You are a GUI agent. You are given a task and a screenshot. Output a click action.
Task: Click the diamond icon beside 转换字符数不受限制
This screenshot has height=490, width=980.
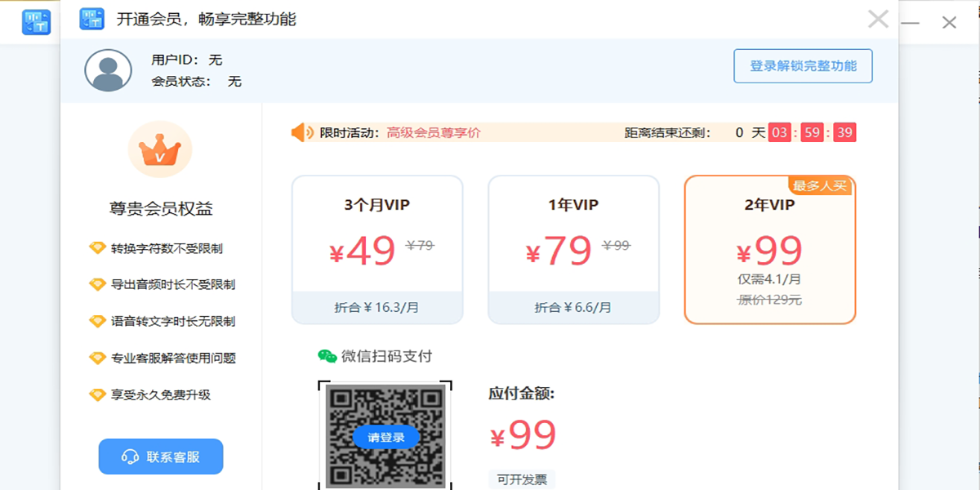[97, 248]
